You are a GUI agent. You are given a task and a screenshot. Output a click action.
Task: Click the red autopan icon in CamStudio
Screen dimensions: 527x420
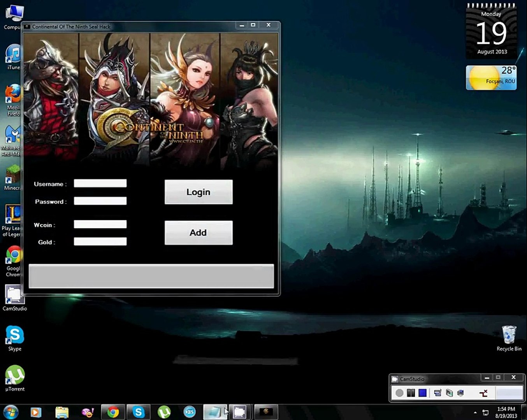[x=483, y=393]
